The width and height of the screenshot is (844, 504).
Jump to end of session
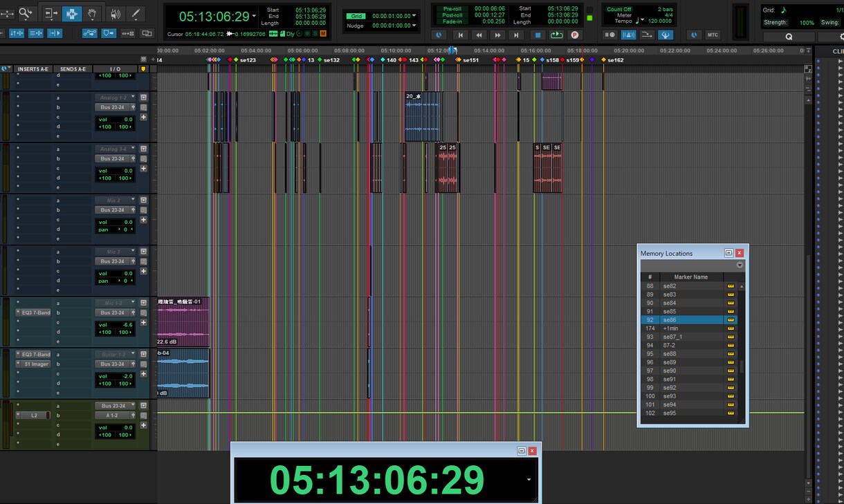click(516, 35)
